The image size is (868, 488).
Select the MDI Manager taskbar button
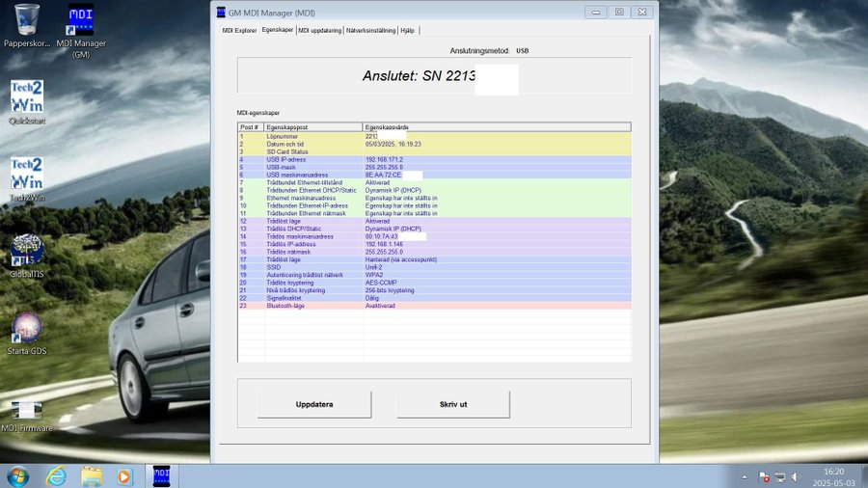pyautogui.click(x=161, y=476)
